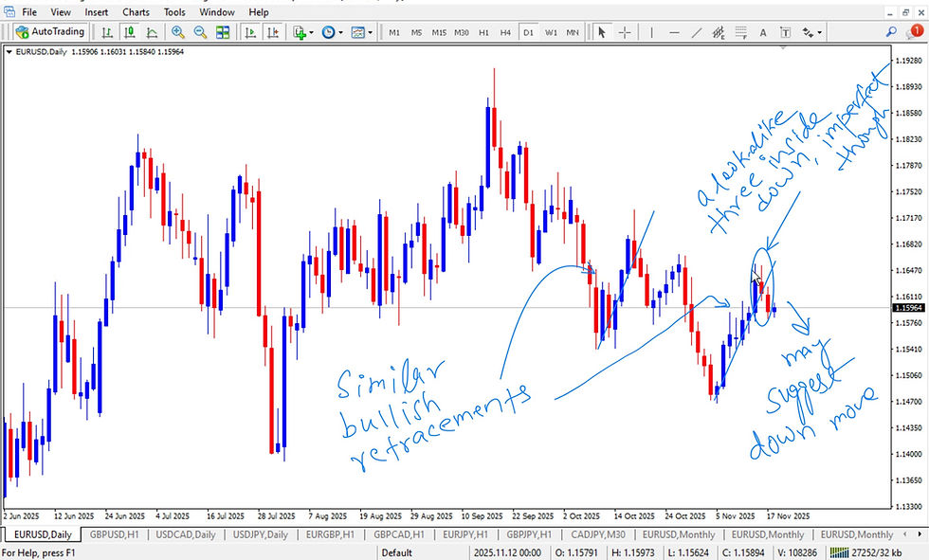929x560 pixels.
Task: Select the H4 timeframe
Action: point(505,32)
